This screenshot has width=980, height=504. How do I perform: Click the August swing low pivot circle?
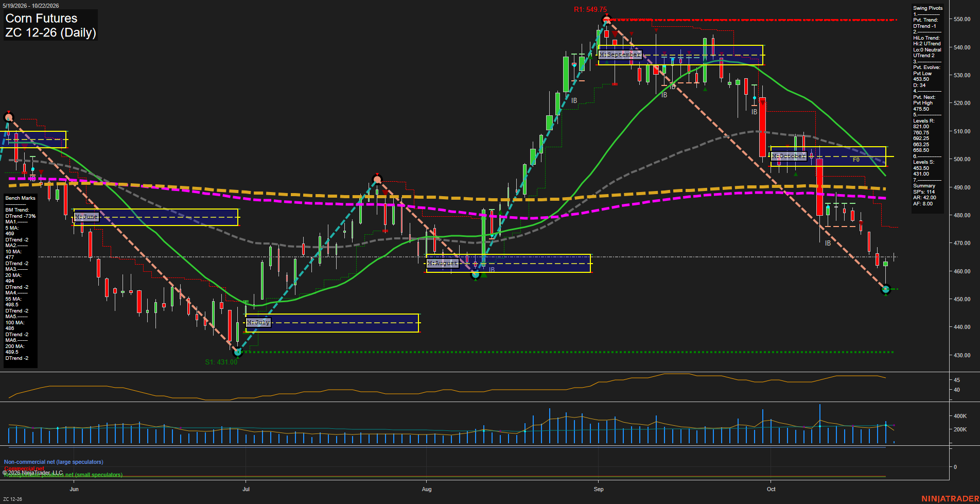[476, 274]
